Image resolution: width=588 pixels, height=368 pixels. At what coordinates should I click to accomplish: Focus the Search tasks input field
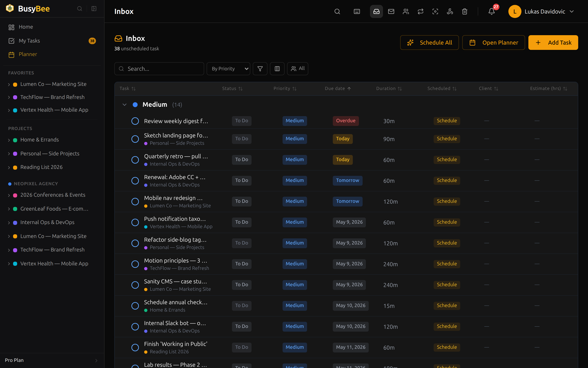point(159,69)
